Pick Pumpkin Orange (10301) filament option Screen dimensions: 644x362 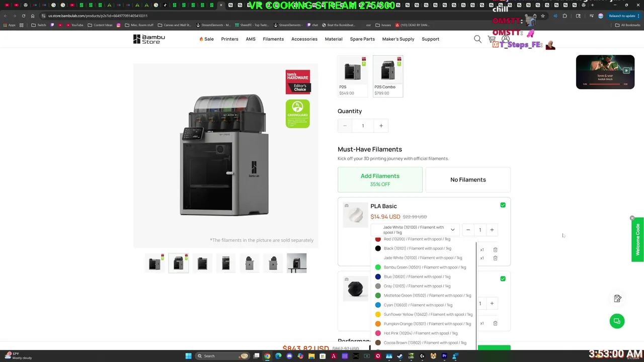click(423, 324)
